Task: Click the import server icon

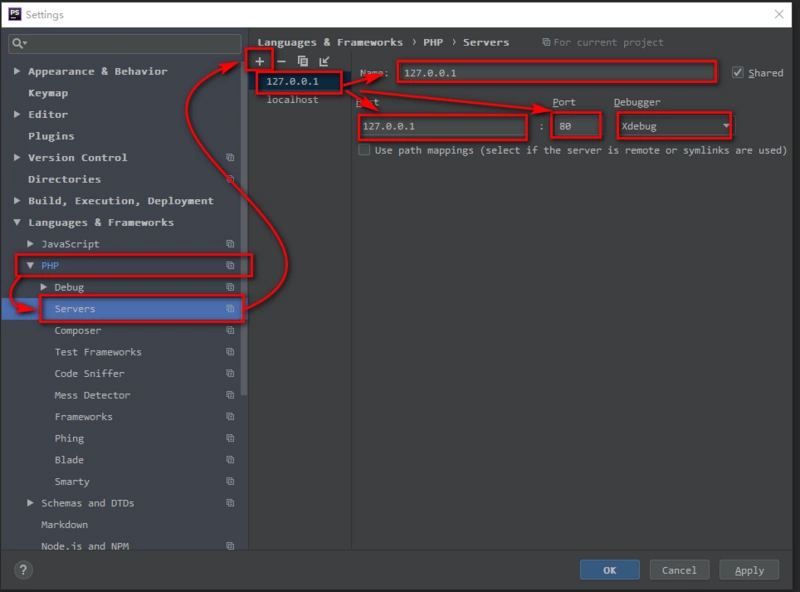Action: tap(324, 62)
